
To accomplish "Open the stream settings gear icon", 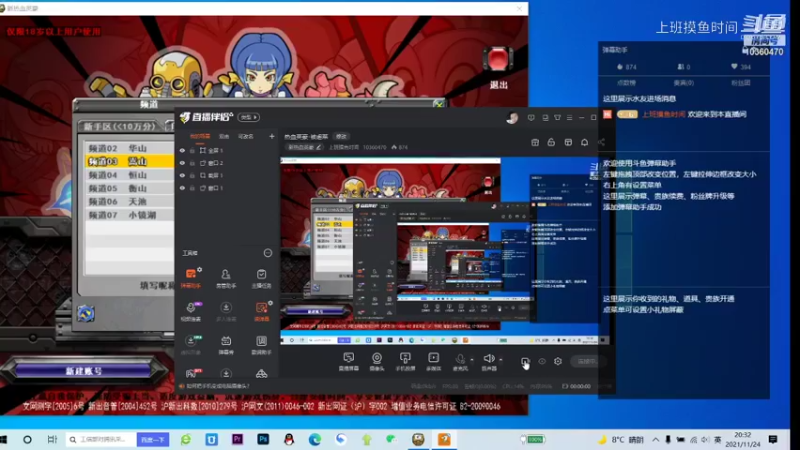I will point(558,361).
